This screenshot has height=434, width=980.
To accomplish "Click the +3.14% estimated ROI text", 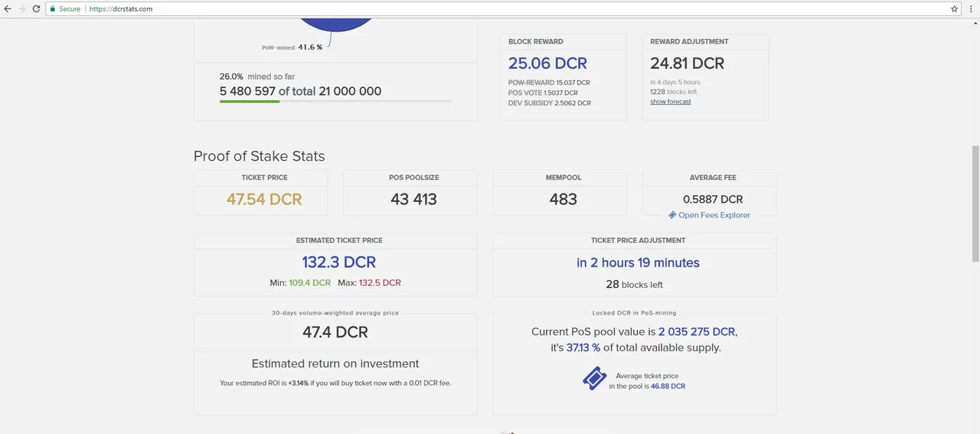I will (x=298, y=383).
